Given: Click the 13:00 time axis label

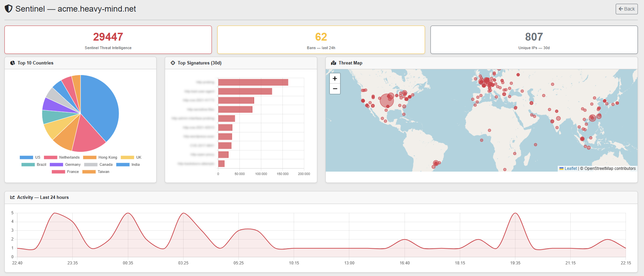Looking at the screenshot, I should coord(349,263).
